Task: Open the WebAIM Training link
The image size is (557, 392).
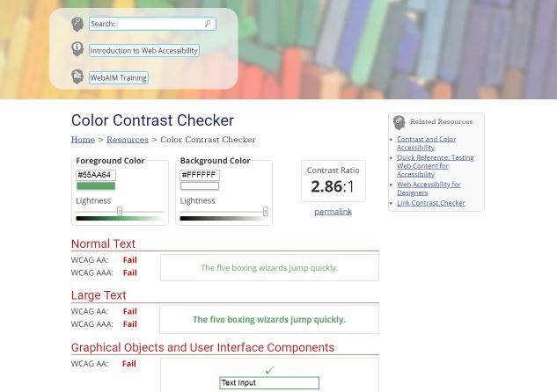Action: 118,77
